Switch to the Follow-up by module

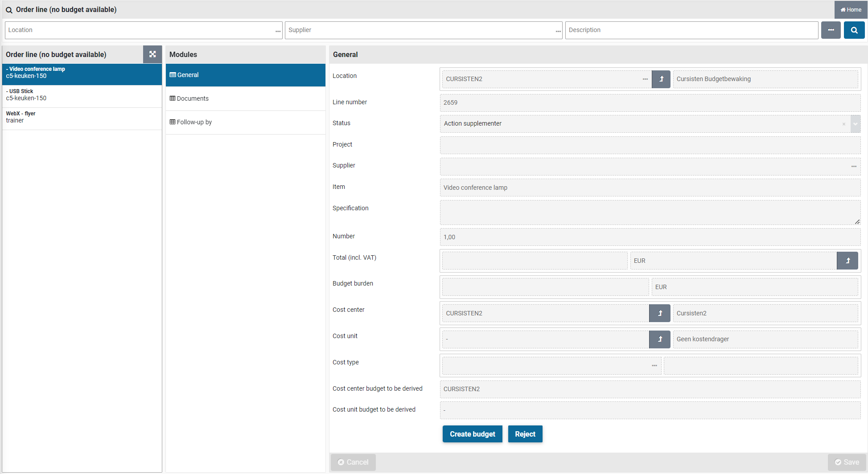pos(194,122)
